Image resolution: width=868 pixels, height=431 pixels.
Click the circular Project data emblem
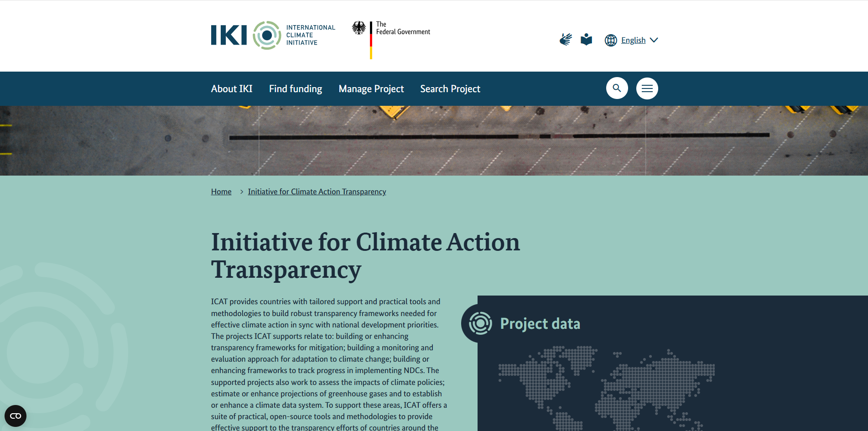click(480, 323)
